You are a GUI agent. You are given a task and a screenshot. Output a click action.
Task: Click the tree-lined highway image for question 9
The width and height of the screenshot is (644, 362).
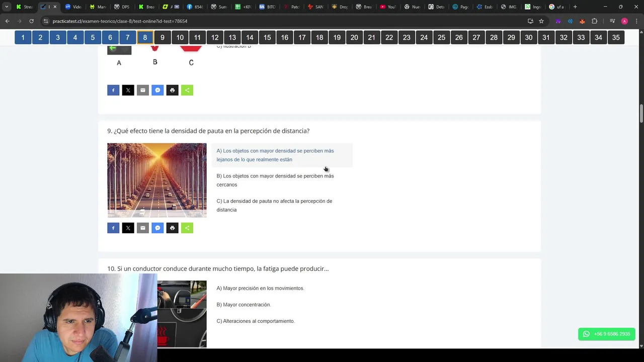tap(157, 180)
